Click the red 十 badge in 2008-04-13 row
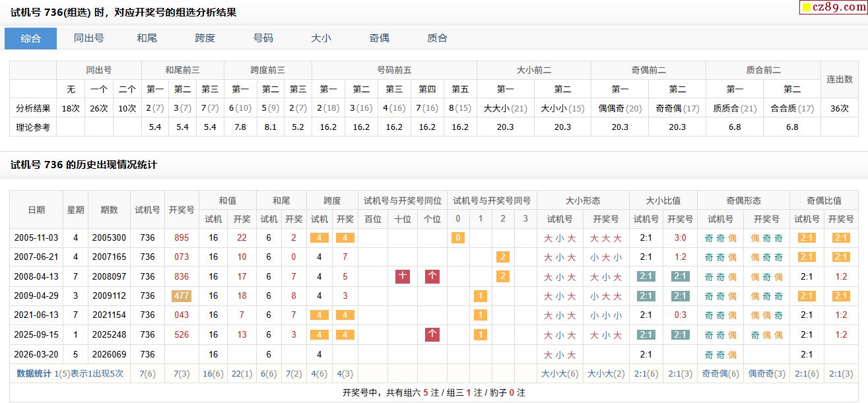Image resolution: width=868 pixels, height=403 pixels. click(x=403, y=277)
